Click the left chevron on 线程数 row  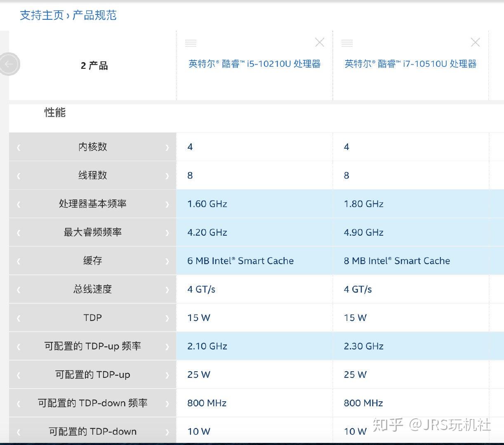point(19,176)
